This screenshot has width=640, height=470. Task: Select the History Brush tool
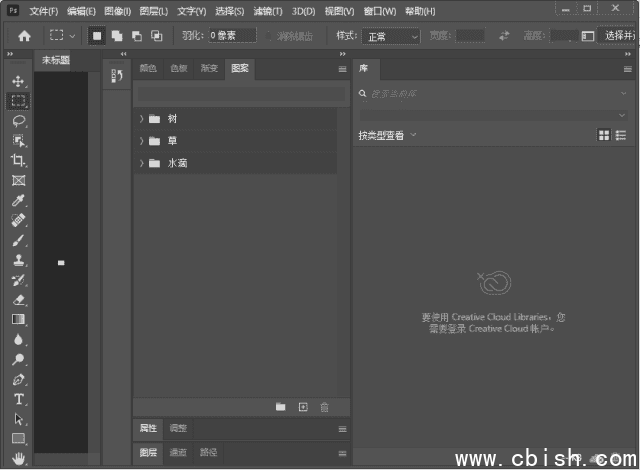click(x=18, y=280)
